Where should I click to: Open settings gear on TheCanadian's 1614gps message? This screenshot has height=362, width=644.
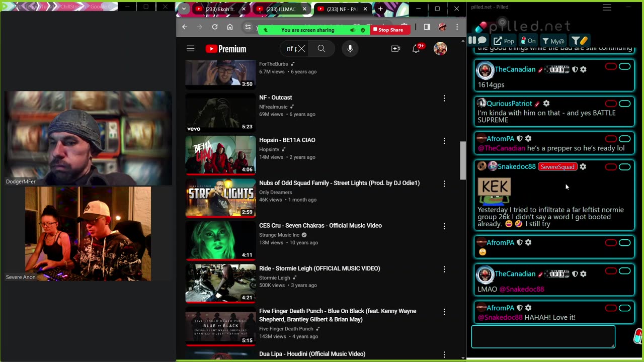point(583,69)
